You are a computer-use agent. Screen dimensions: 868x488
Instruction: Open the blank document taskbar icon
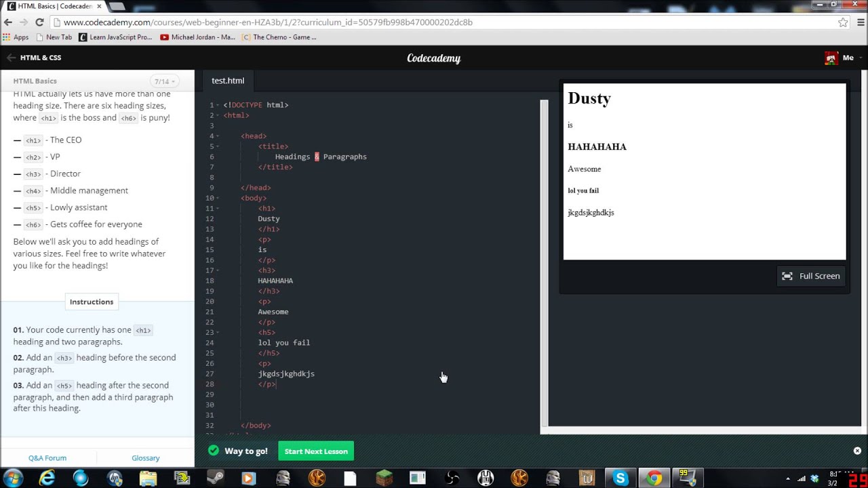click(350, 479)
